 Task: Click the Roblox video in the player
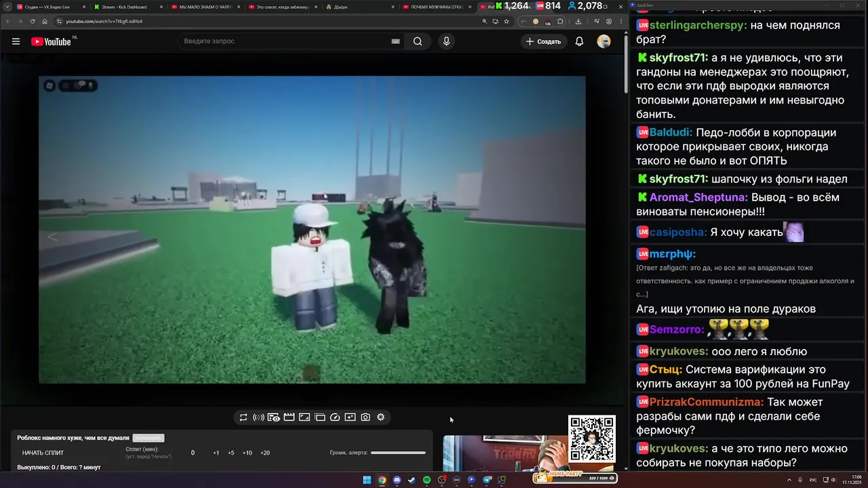tap(312, 230)
